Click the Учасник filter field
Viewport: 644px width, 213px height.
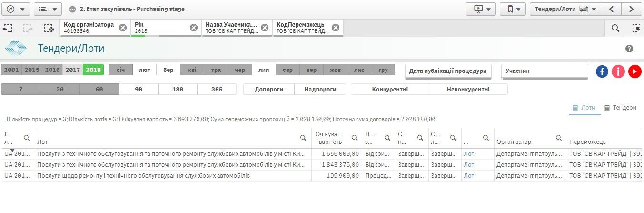(x=545, y=71)
